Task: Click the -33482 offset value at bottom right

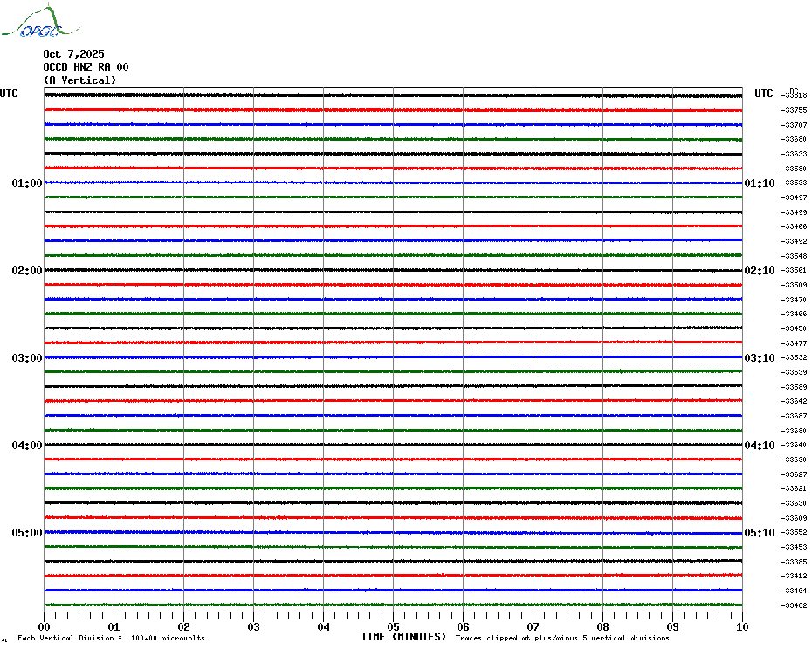Action: [795, 605]
